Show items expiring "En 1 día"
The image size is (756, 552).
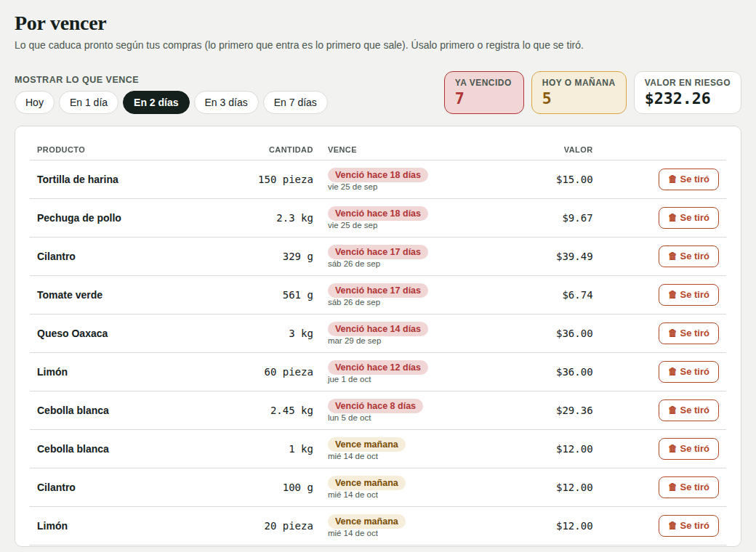pyautogui.click(x=89, y=102)
